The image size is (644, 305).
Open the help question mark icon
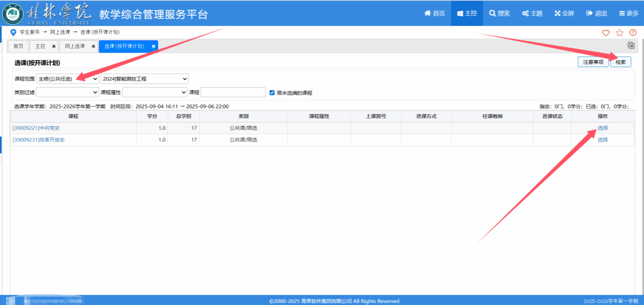point(633,33)
